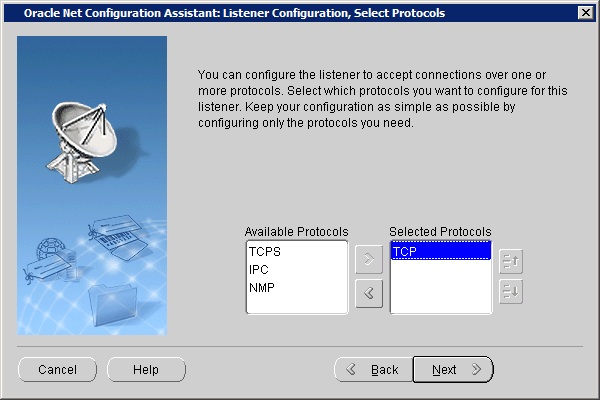Select NMP in Available Protocols
This screenshot has width=600, height=400.
click(x=297, y=287)
